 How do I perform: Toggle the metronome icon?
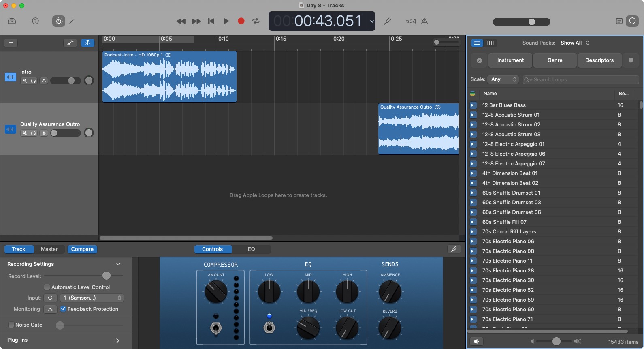(x=424, y=21)
